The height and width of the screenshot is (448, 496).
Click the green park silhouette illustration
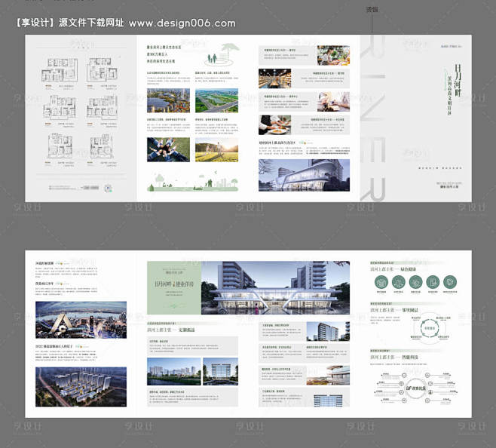(193, 182)
